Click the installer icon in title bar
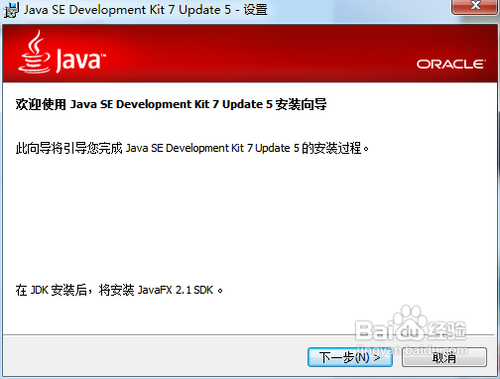The width and height of the screenshot is (500, 379). (11, 10)
